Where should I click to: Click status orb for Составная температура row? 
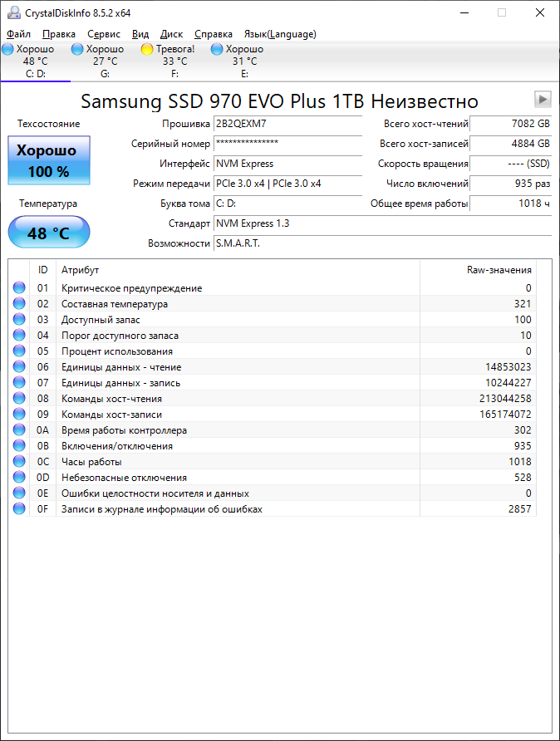(x=19, y=303)
